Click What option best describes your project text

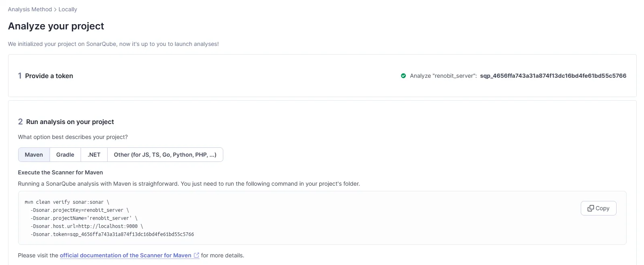click(73, 137)
